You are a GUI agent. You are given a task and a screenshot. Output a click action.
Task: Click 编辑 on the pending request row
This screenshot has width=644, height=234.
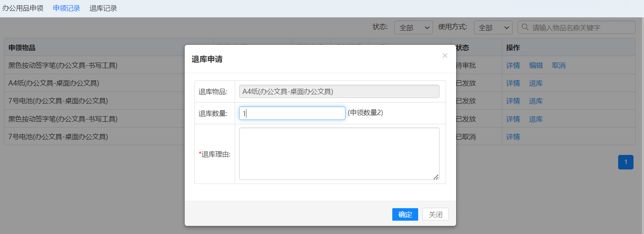[x=536, y=65]
